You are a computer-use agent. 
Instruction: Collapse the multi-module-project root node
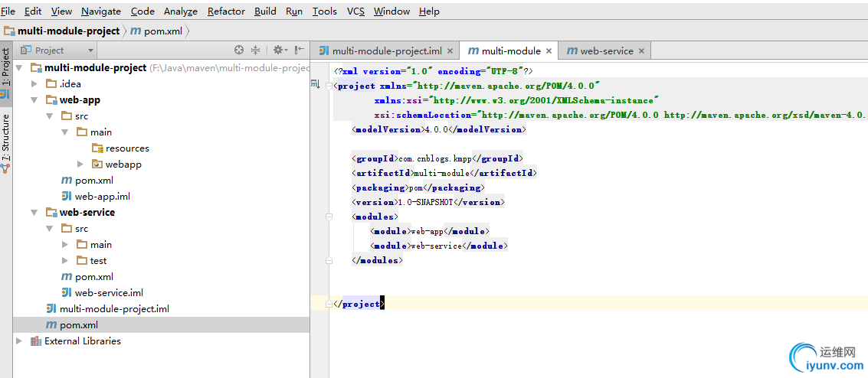[x=19, y=68]
